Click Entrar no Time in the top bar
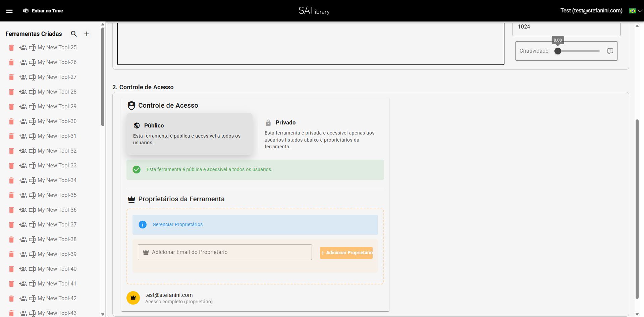Screen dimensions: 644x317 coord(47,10)
